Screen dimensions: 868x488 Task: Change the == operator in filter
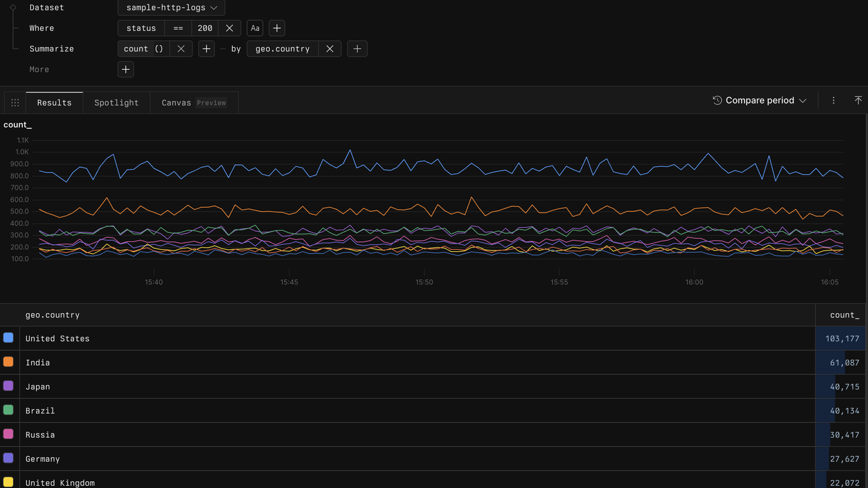[178, 28]
